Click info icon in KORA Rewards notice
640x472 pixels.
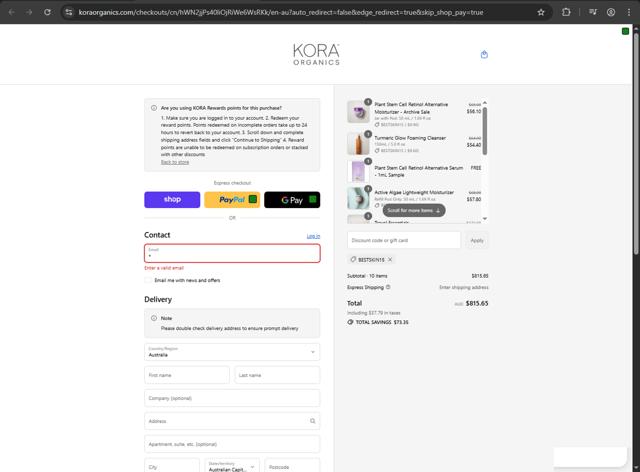pos(154,108)
